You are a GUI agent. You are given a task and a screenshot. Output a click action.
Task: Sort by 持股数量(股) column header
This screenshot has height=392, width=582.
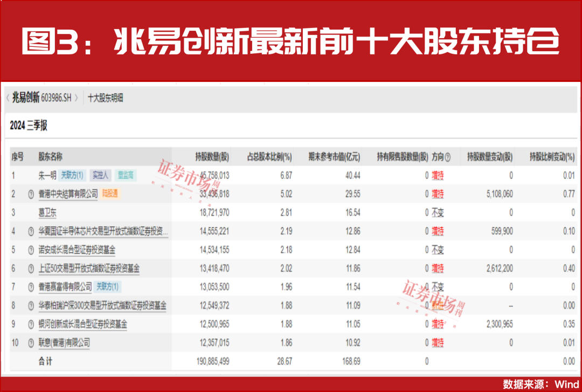(x=212, y=157)
